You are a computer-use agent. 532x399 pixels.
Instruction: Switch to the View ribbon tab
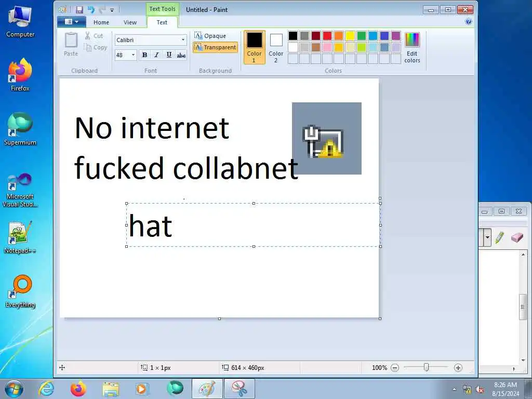point(130,22)
